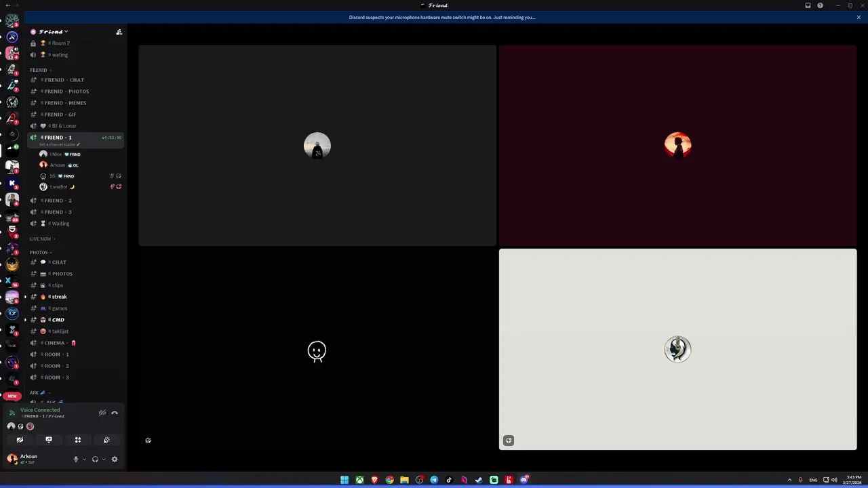This screenshot has height=488, width=868.
Task: Select Arkoun in voice member list
Action: [80, 165]
